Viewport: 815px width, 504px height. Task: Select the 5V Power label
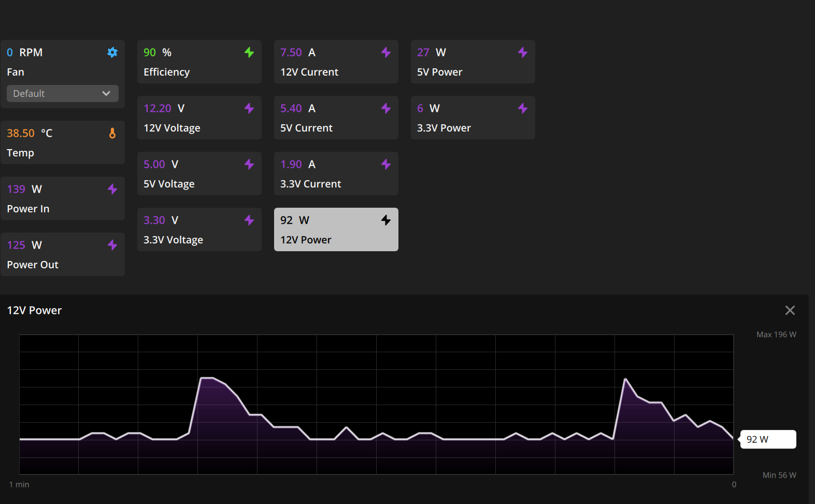[439, 72]
